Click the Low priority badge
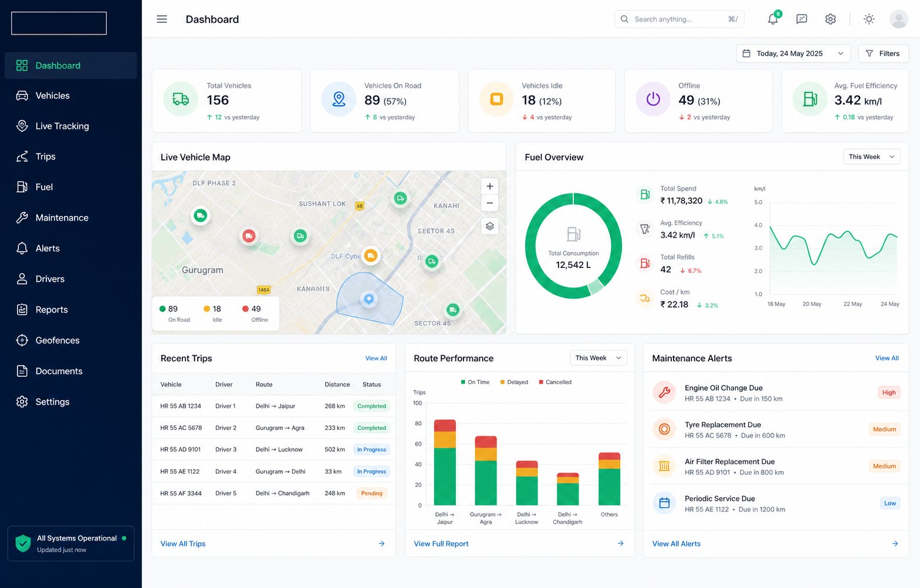This screenshot has height=588, width=920. click(890, 503)
